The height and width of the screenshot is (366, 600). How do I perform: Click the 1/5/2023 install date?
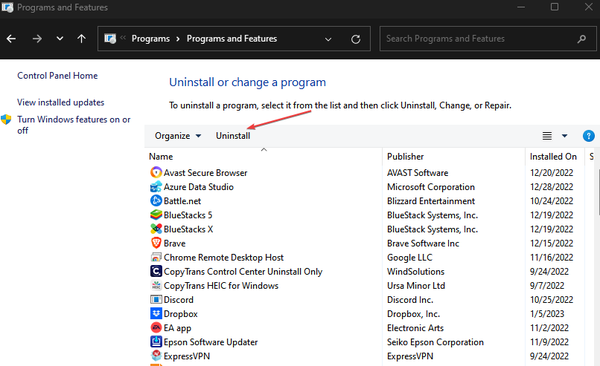tap(547, 314)
